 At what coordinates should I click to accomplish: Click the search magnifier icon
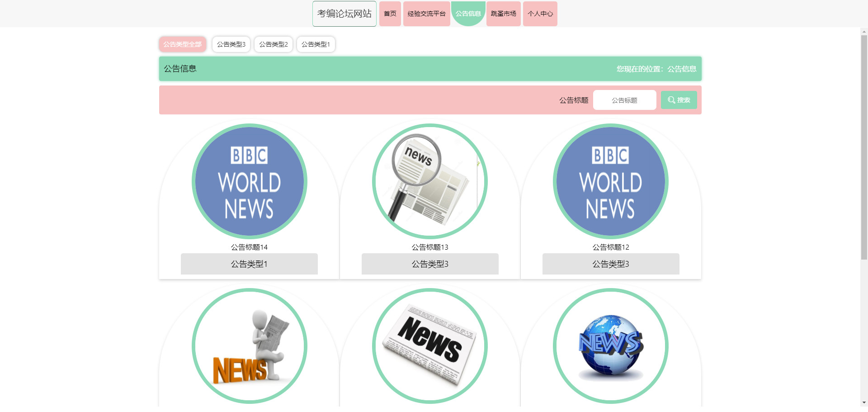pos(671,100)
